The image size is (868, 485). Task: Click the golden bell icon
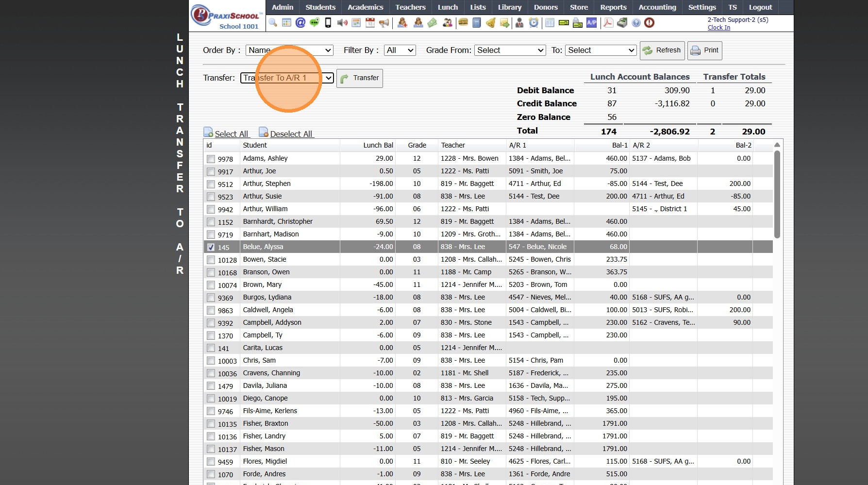point(491,23)
